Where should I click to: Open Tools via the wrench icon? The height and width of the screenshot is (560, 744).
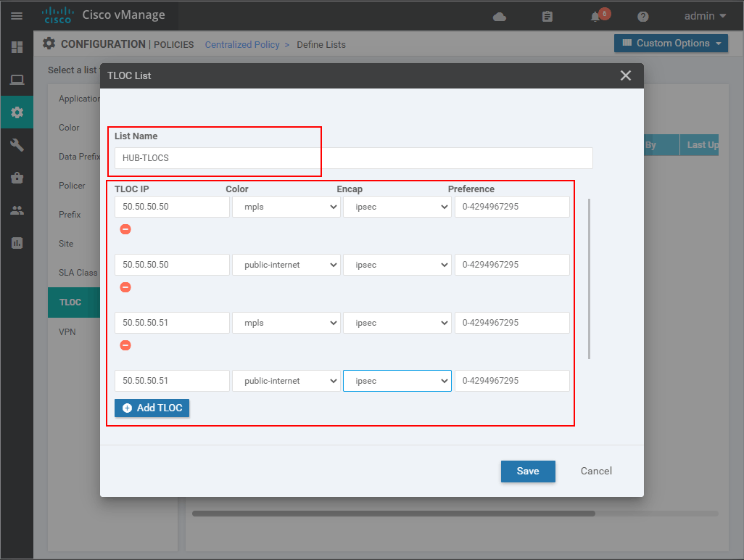16,144
